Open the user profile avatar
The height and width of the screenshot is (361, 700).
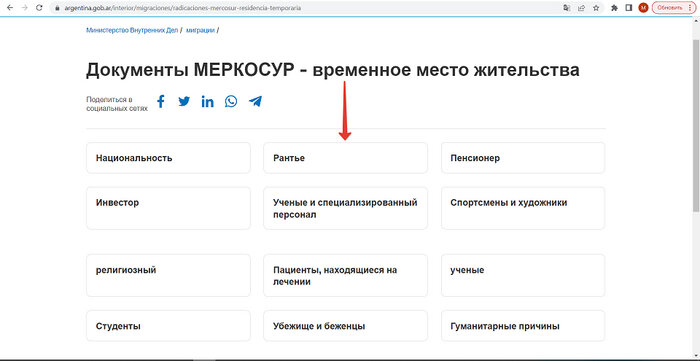point(643,8)
